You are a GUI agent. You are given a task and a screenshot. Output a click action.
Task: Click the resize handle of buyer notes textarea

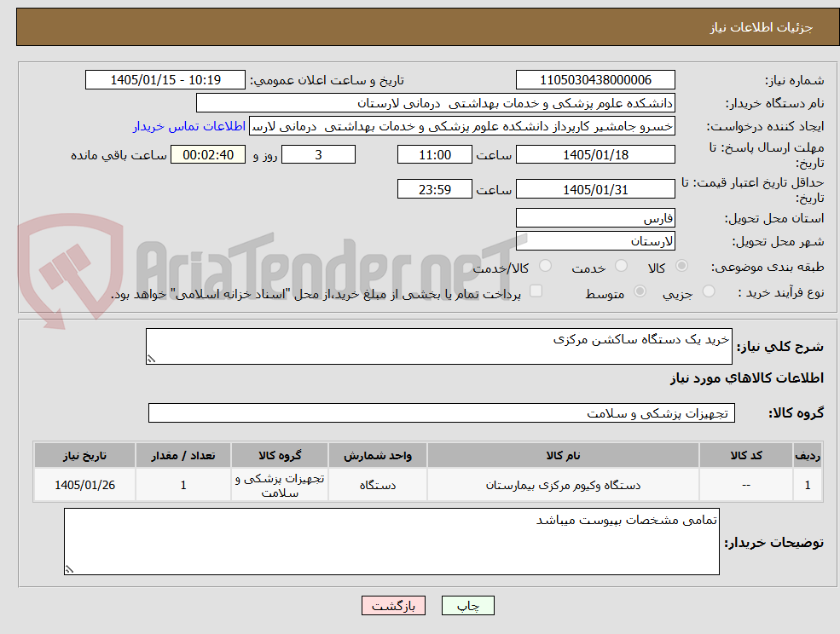[69, 570]
